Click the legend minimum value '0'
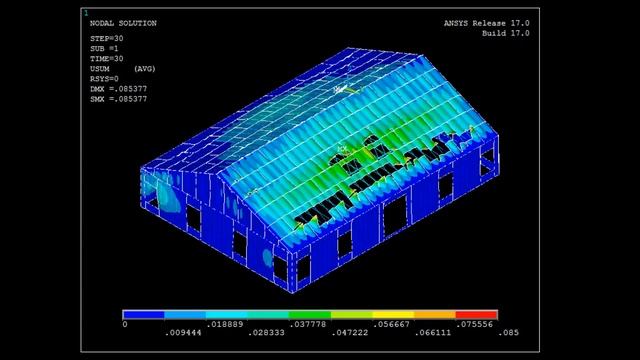 [x=125, y=324]
